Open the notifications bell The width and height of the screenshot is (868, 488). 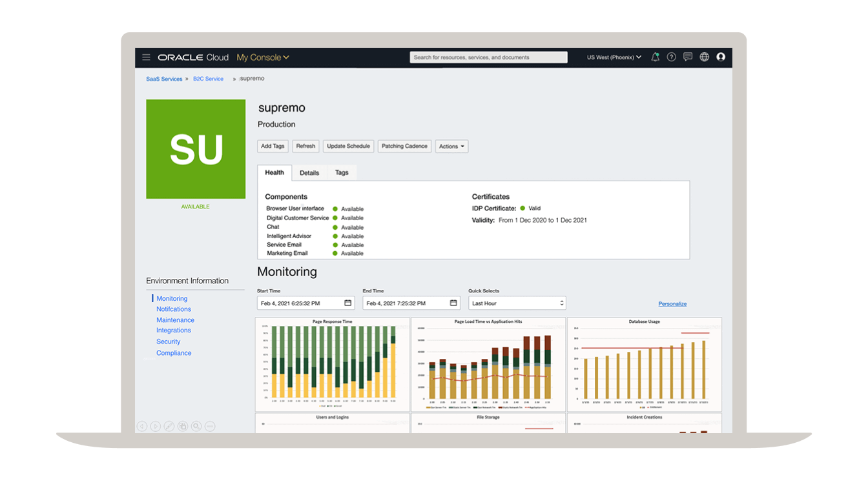point(655,57)
